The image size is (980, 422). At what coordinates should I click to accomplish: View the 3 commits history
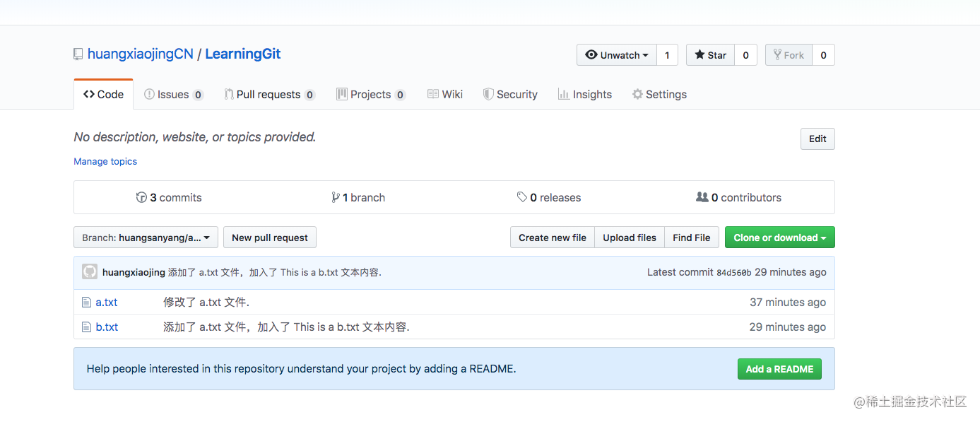[169, 197]
